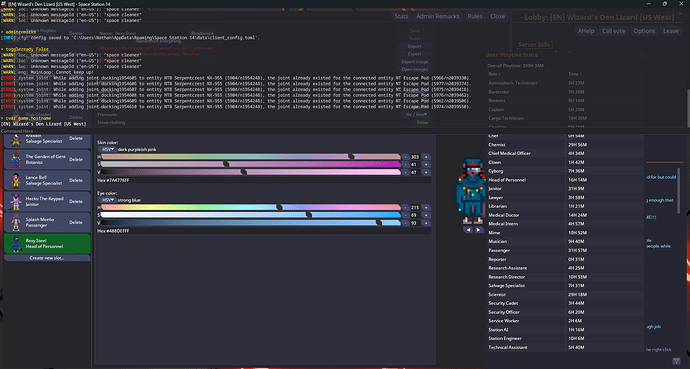Decrease eye color hue minus button
This screenshot has width=690, height=369.
[405, 208]
